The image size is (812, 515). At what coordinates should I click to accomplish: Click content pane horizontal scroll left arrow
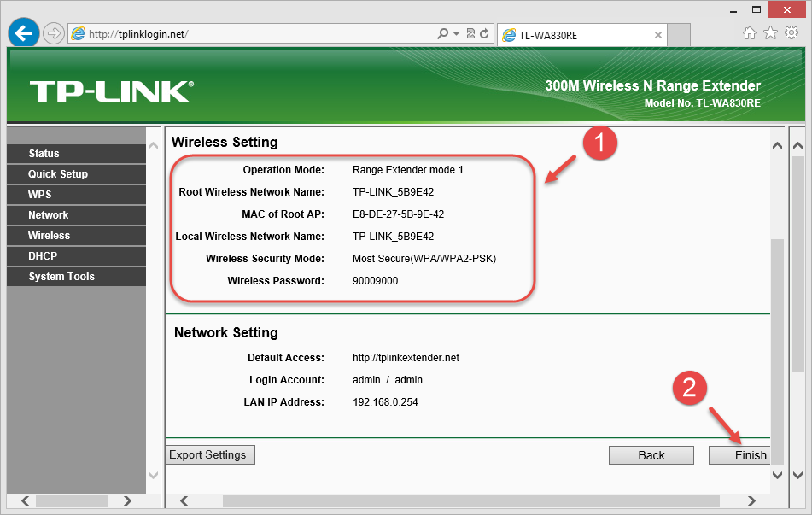coord(184,500)
